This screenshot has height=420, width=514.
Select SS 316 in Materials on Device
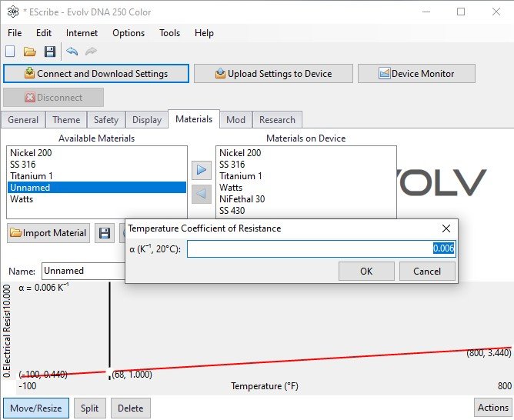305,165
